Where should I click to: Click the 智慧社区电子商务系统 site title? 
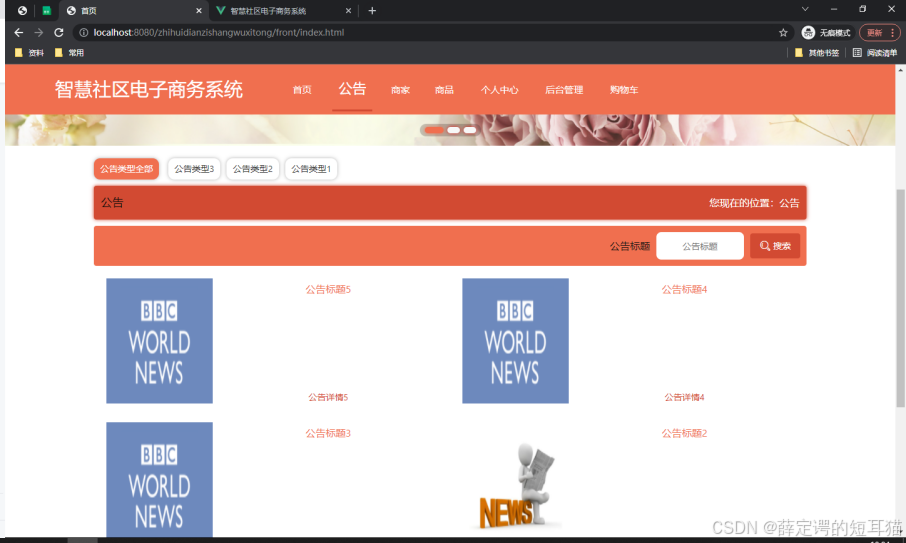[148, 90]
